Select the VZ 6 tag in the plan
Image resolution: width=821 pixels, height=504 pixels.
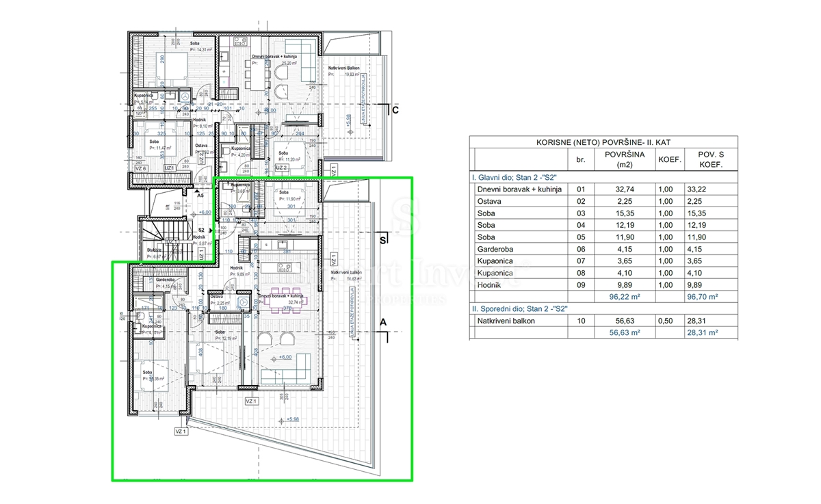[x=140, y=168]
